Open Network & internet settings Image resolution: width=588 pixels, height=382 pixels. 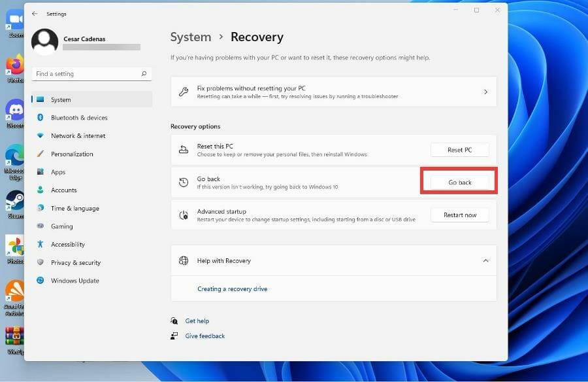click(92, 135)
